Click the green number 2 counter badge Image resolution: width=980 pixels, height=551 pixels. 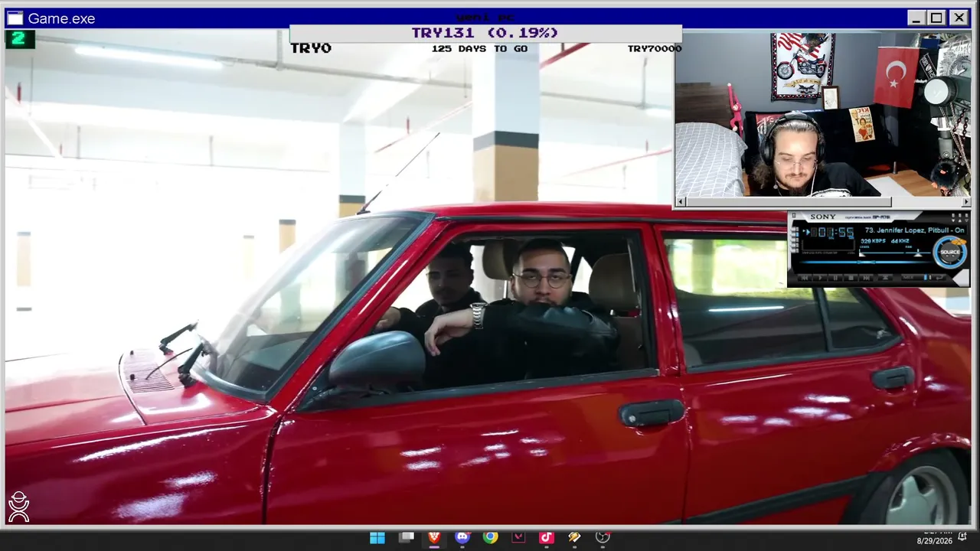(20, 38)
